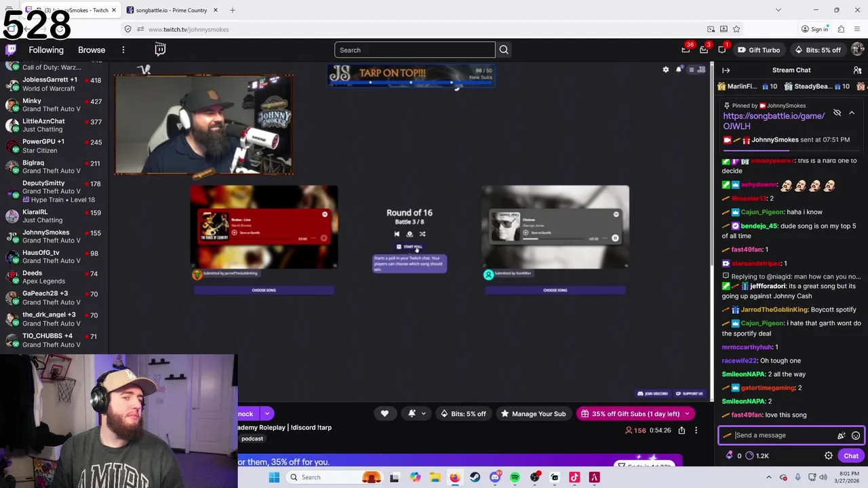Click the purple Chat send button
Image resolution: width=868 pixels, height=488 pixels.
851,456
